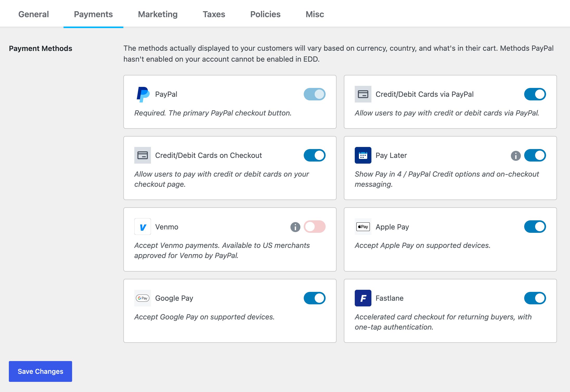Click the Credit/Debit Cards via PayPal card icon

tap(363, 94)
